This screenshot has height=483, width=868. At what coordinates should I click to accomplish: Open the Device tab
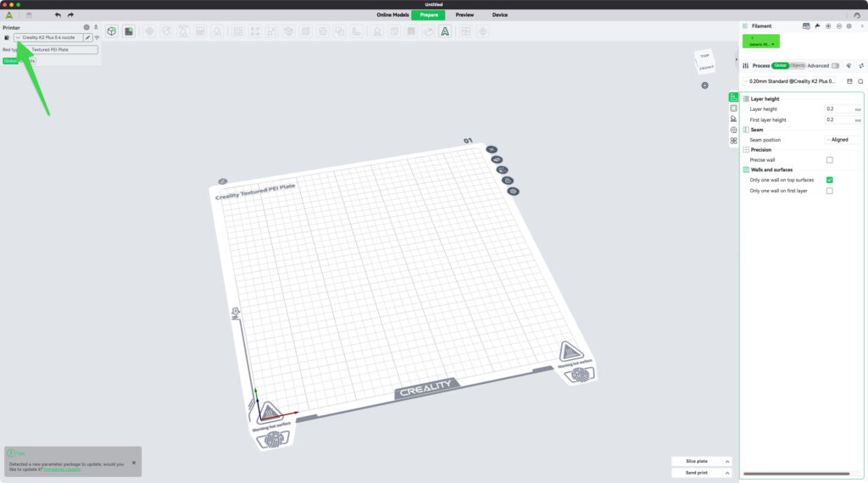pyautogui.click(x=500, y=14)
